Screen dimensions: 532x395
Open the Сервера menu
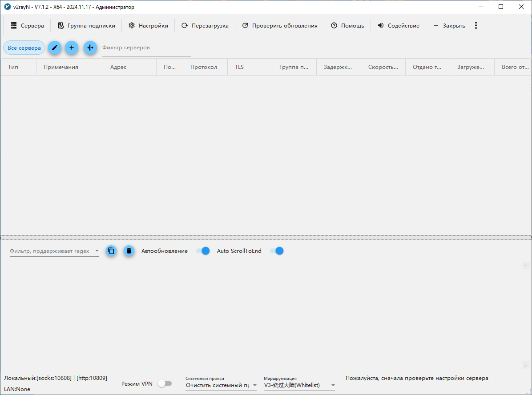click(28, 26)
